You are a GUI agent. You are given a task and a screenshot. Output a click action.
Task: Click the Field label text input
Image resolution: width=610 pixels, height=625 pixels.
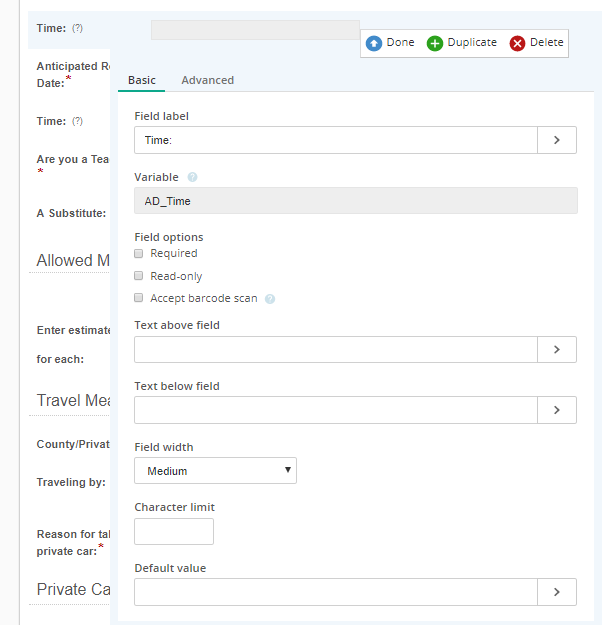click(335, 140)
